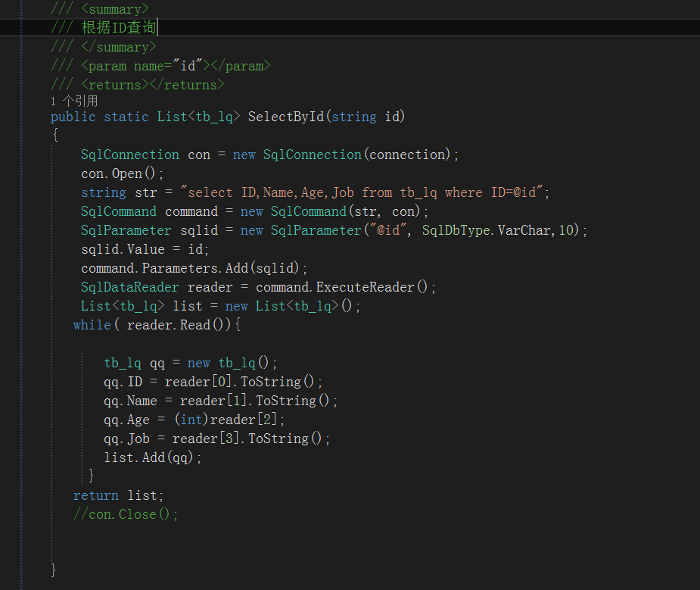Viewport: 700px width, 590px height.
Task: Click 'List<tb_lq>' return type in signature
Action: click(x=199, y=117)
